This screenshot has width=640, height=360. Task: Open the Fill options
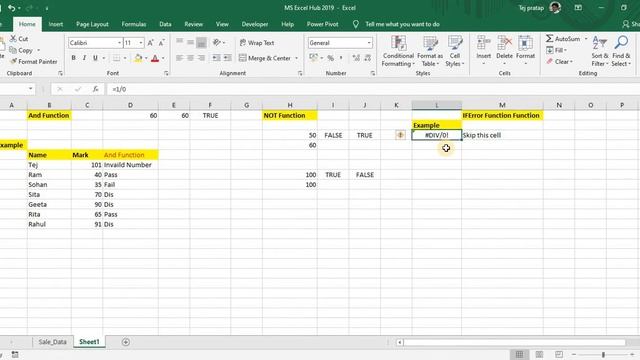pyautogui.click(x=557, y=50)
